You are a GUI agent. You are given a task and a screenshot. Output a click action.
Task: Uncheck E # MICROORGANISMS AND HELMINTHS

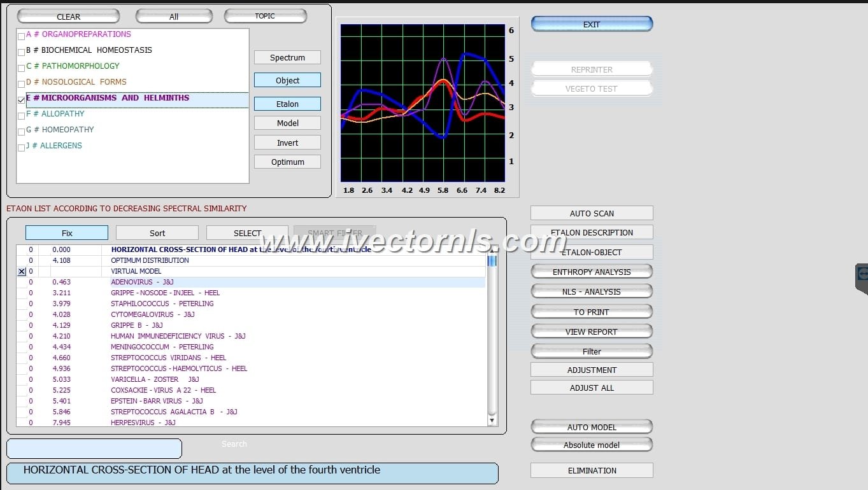tap(21, 99)
